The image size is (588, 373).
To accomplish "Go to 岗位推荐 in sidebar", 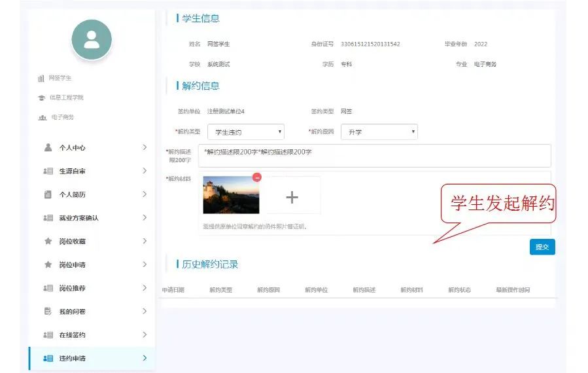I will pyautogui.click(x=73, y=288).
